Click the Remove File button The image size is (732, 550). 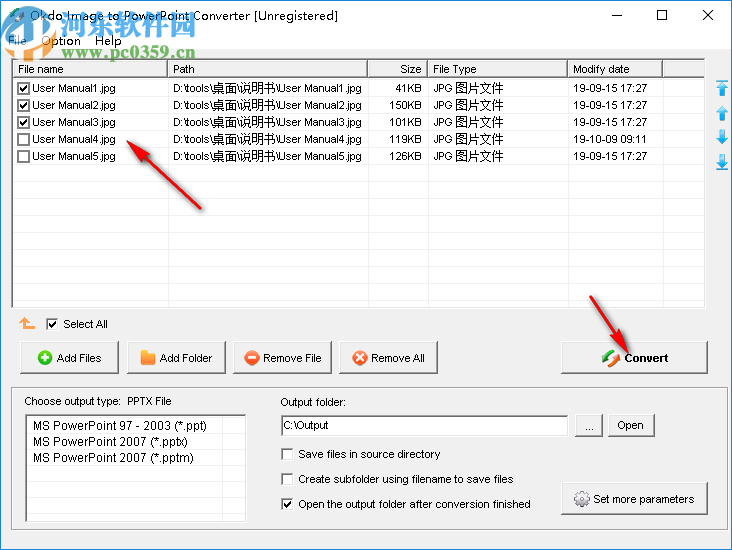[282, 358]
